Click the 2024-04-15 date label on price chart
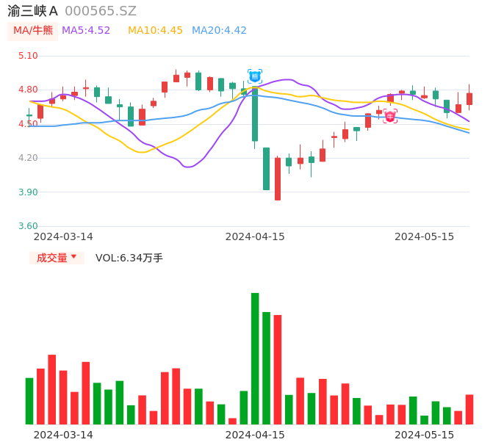Screen dimensions: 504x445 (255, 236)
